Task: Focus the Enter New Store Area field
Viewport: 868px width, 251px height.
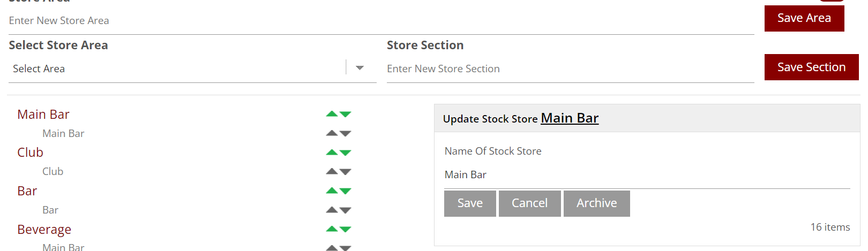Action: click(380, 21)
